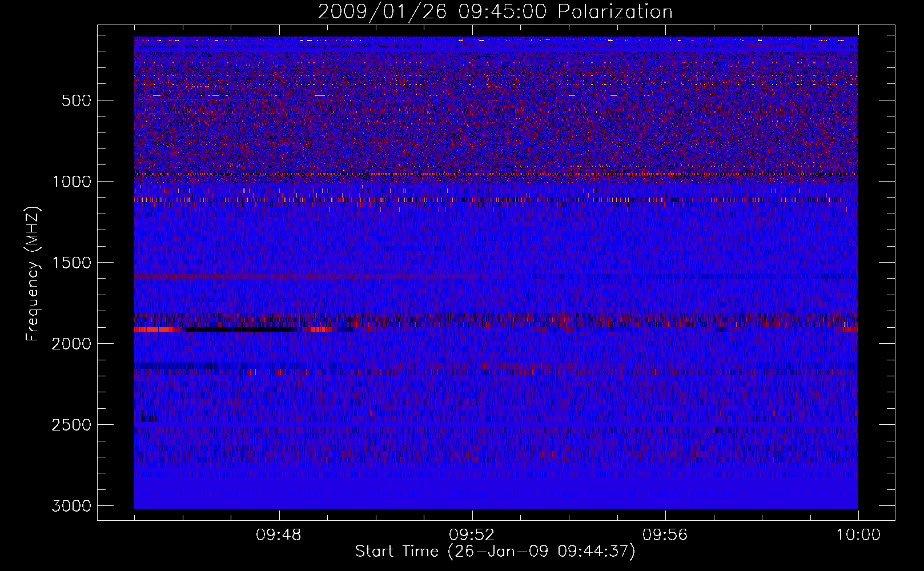The image size is (924, 571).
Task: Click the 10:00 time tick label
Action: tap(858, 535)
